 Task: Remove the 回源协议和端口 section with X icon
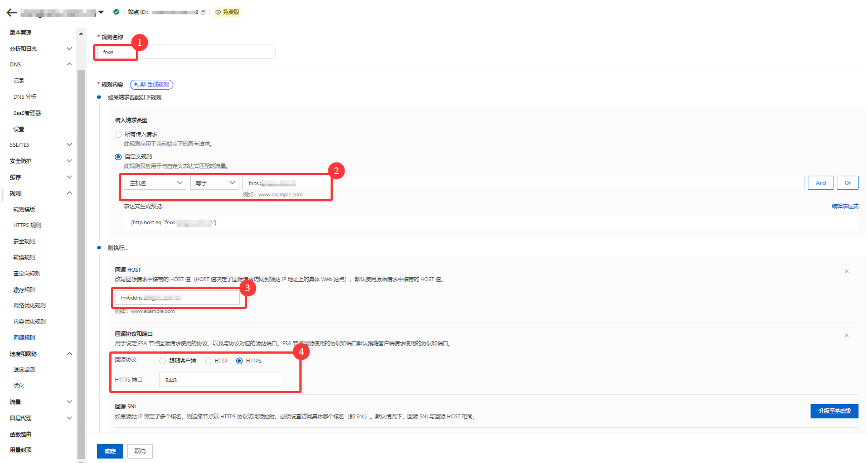click(x=846, y=335)
